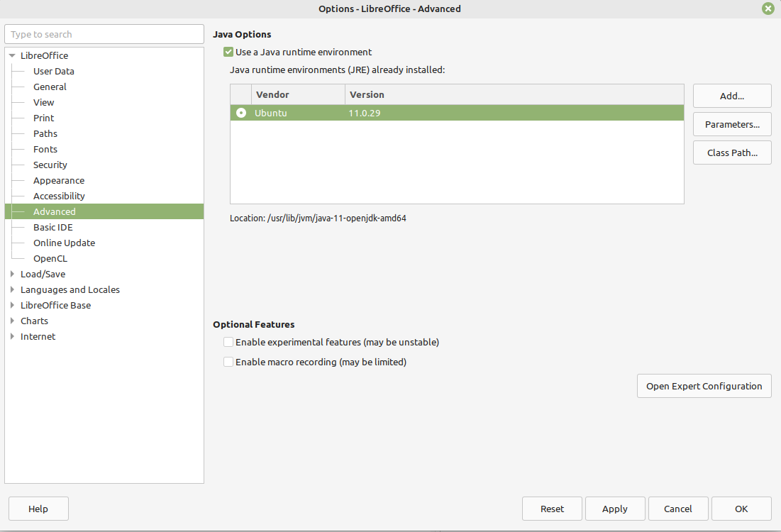Expand the Internet section

click(12, 336)
